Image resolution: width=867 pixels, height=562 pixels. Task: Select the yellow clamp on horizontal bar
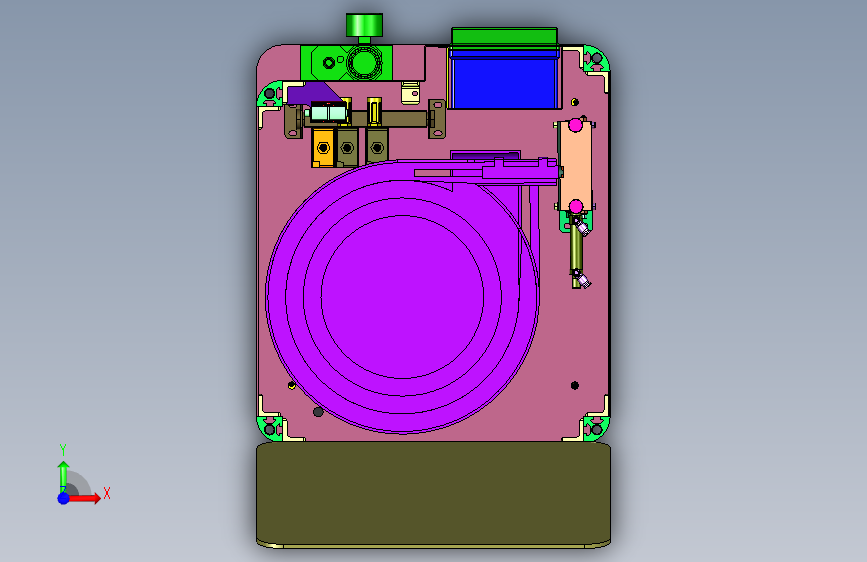374,111
